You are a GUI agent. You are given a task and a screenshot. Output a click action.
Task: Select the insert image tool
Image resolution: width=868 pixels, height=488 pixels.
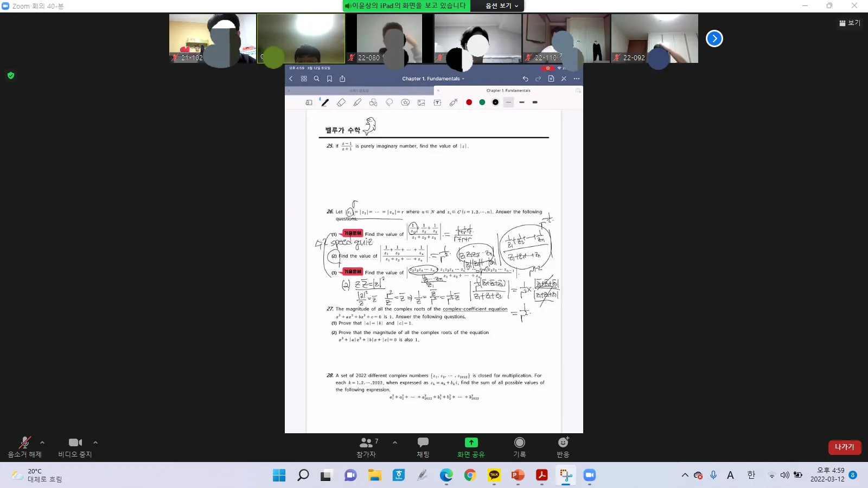(x=422, y=102)
